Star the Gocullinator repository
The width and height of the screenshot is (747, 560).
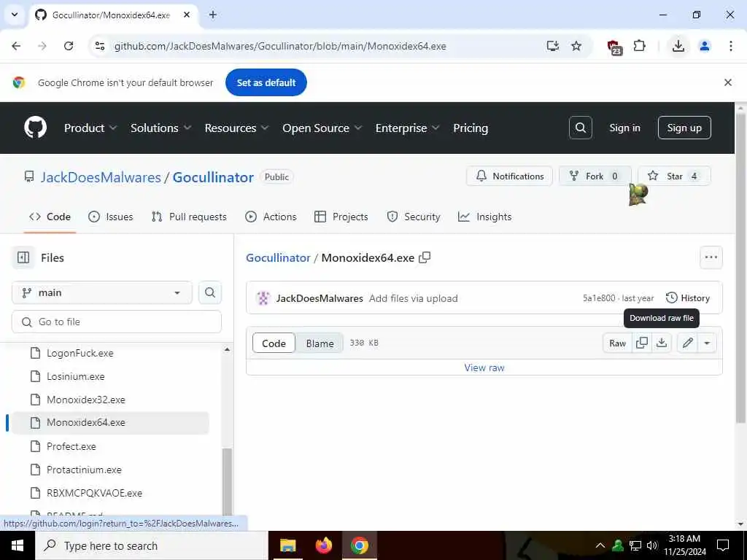pos(674,176)
